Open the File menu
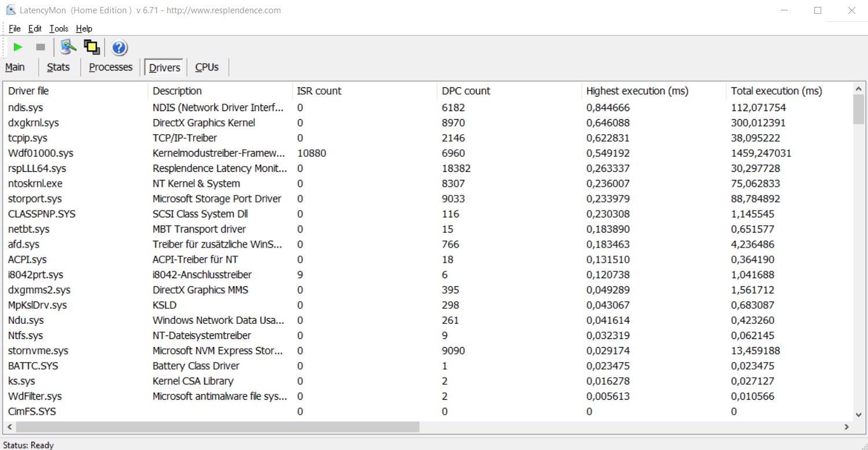 coord(14,28)
